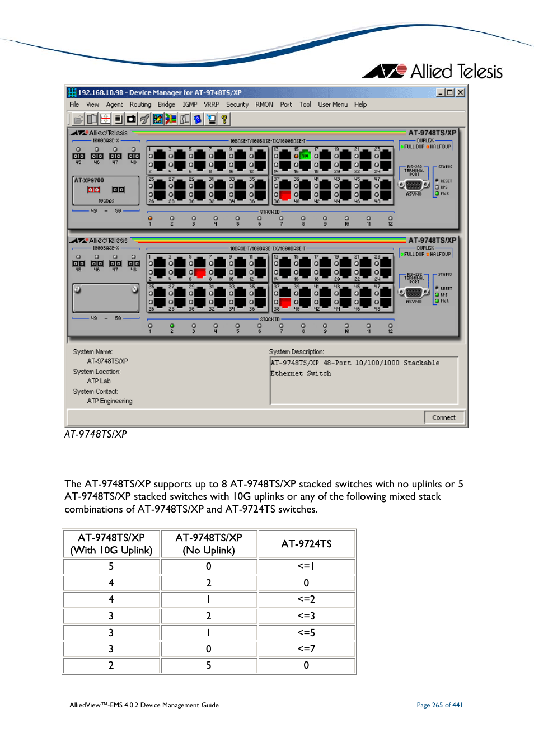Click the link tool toolbar icon
Image resolution: width=534 pixels, height=756 pixels.
tap(145, 119)
